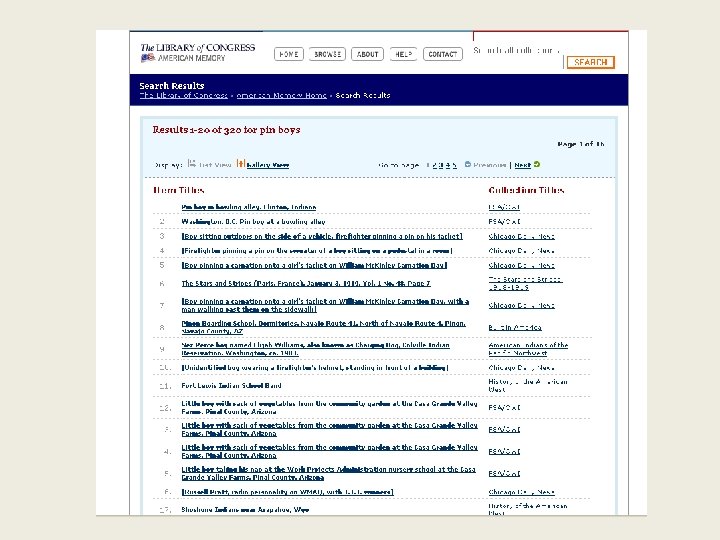Click the orange Search button
Screen dimensions: 720x540
point(591,62)
